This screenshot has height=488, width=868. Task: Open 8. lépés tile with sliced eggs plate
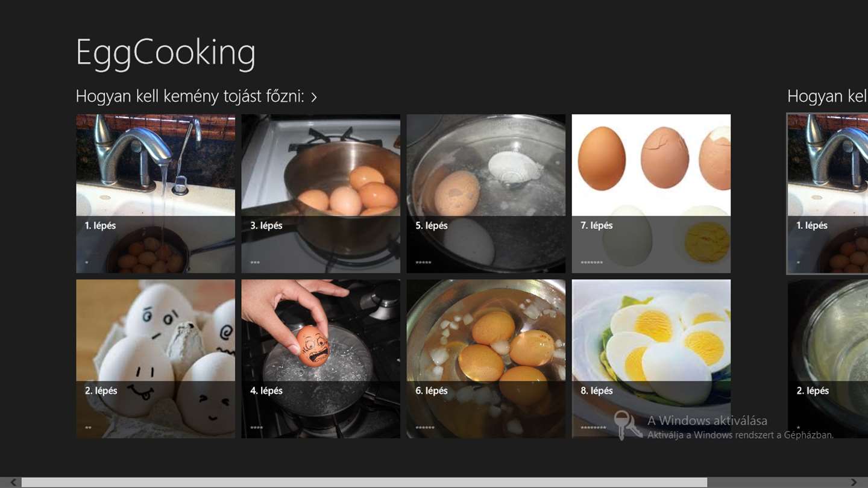point(651,358)
